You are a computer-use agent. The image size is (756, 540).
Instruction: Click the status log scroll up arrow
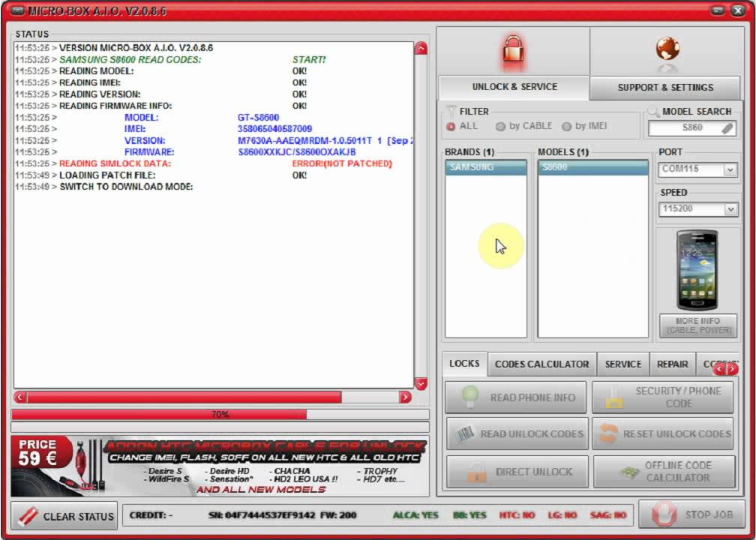[421, 48]
